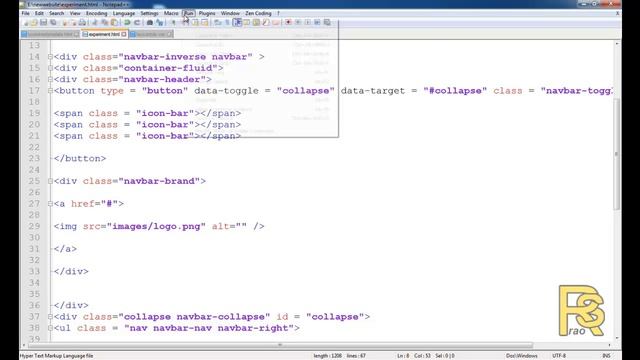Save the document with the Save icon
Viewport: 640px width, 360px height.
tap(43, 22)
